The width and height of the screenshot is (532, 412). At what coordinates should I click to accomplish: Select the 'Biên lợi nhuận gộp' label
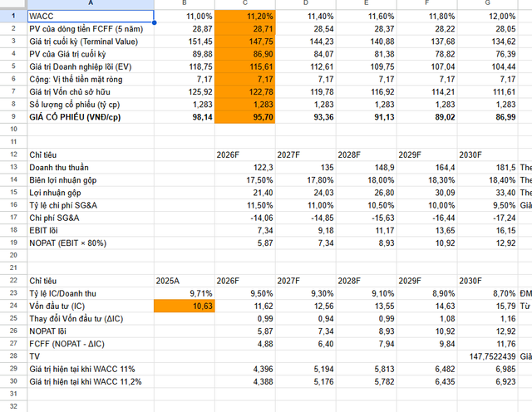tap(63, 180)
